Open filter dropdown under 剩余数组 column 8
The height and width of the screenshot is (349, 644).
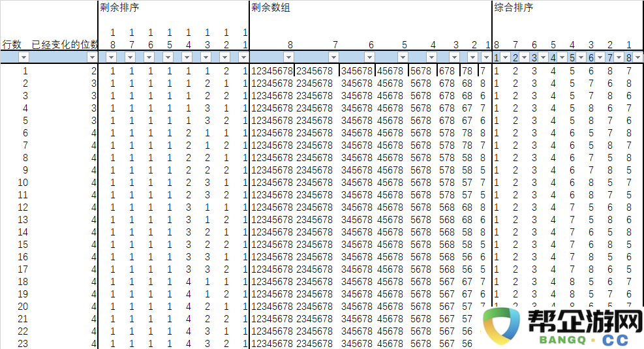[x=289, y=57]
